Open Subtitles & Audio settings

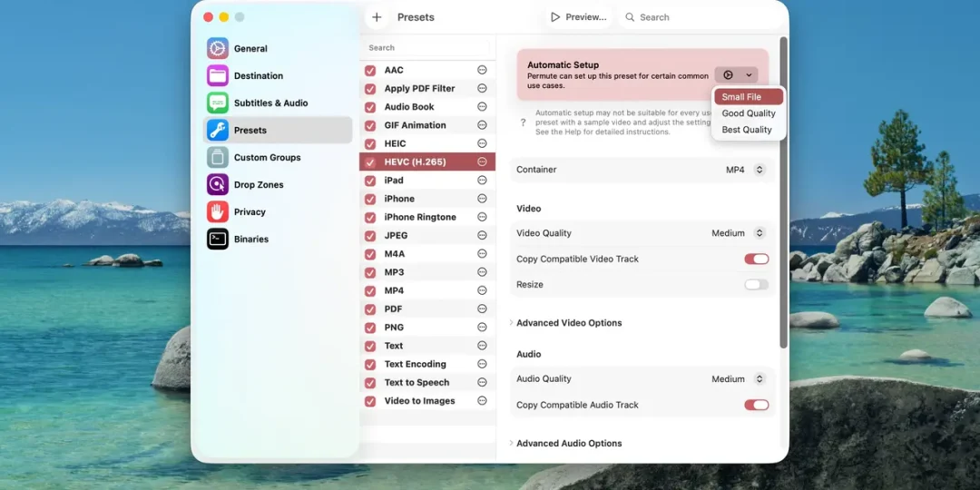278,103
